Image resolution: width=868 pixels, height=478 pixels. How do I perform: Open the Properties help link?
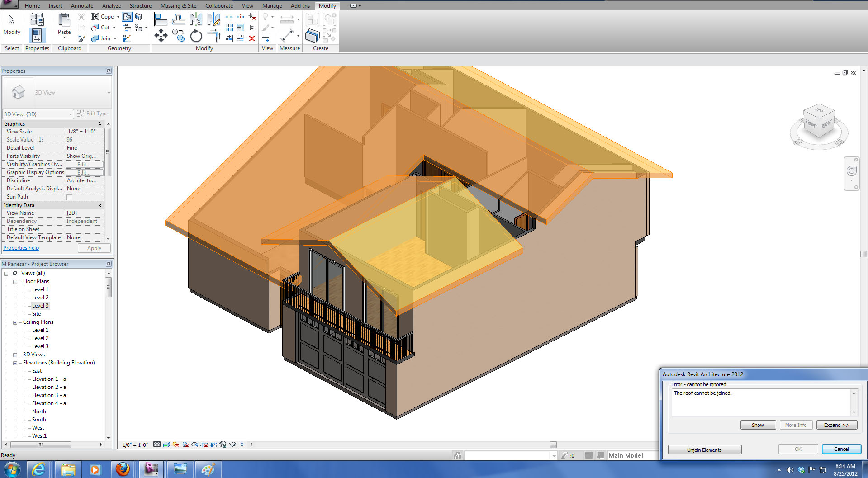click(x=21, y=248)
